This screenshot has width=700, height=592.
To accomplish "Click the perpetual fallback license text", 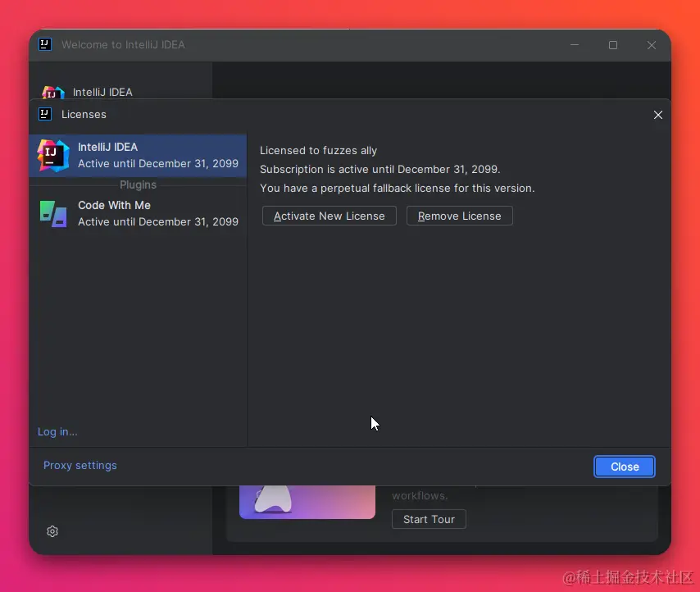I will (398, 188).
